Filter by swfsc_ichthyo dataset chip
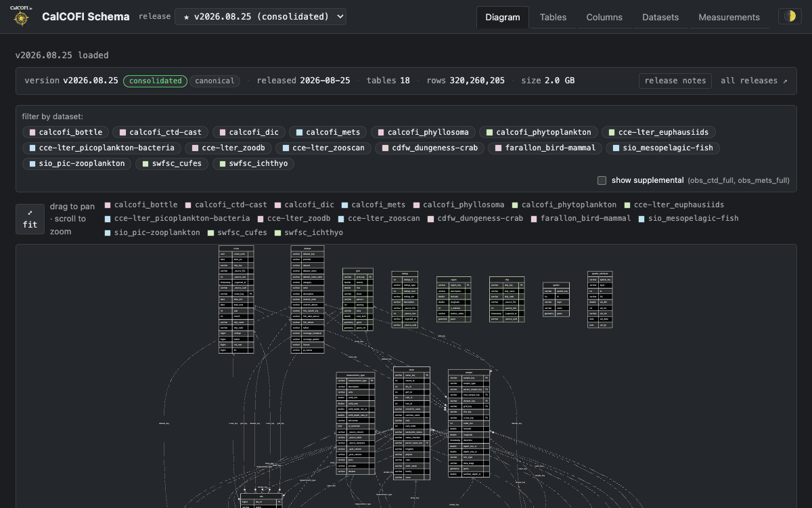 (253, 163)
